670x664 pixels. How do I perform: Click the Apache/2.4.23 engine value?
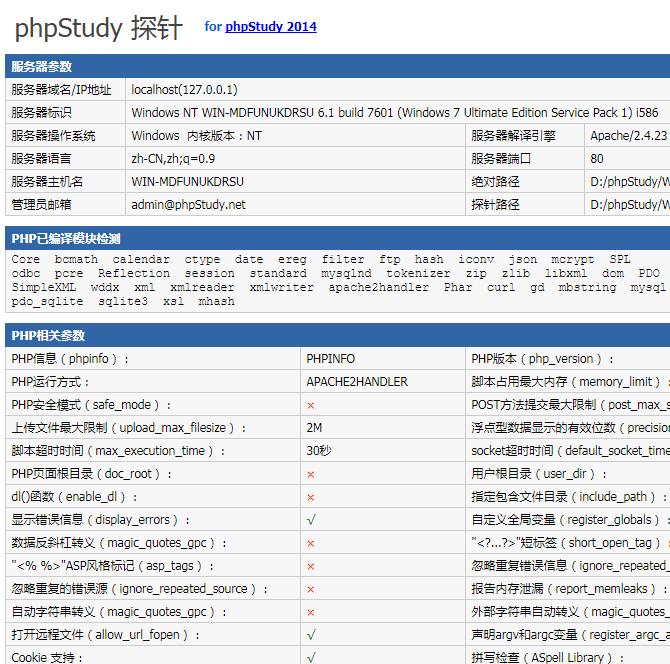pos(628,136)
